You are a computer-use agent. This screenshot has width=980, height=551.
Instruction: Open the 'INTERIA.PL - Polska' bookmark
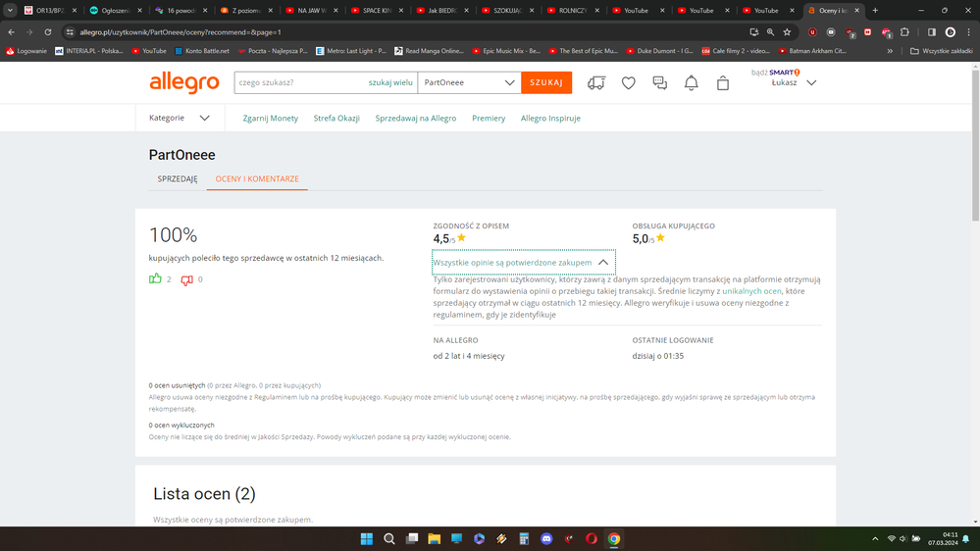click(88, 51)
